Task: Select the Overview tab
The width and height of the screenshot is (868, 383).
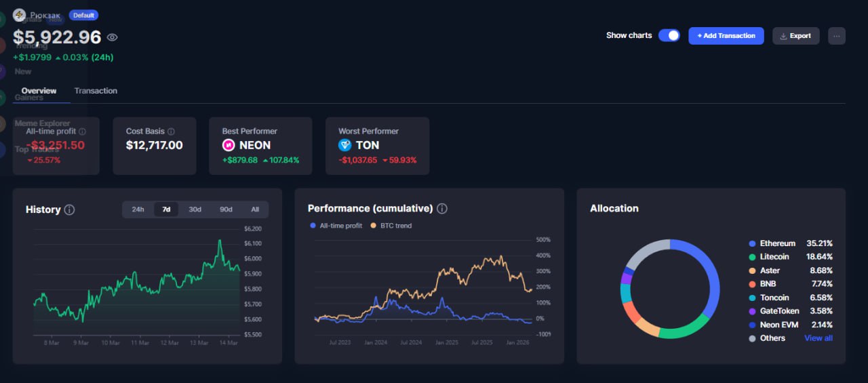Action: point(39,91)
